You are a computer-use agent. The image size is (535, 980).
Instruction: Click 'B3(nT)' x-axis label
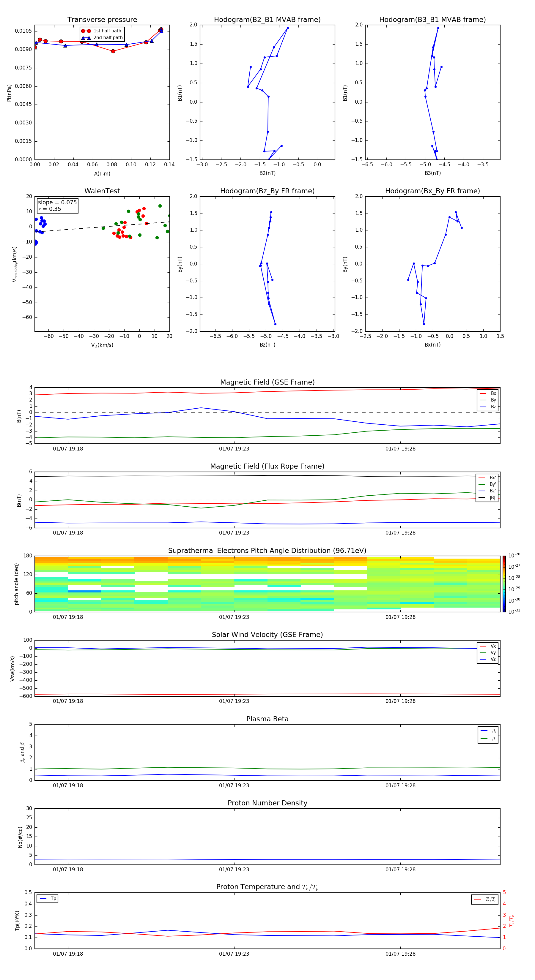[x=432, y=173]
